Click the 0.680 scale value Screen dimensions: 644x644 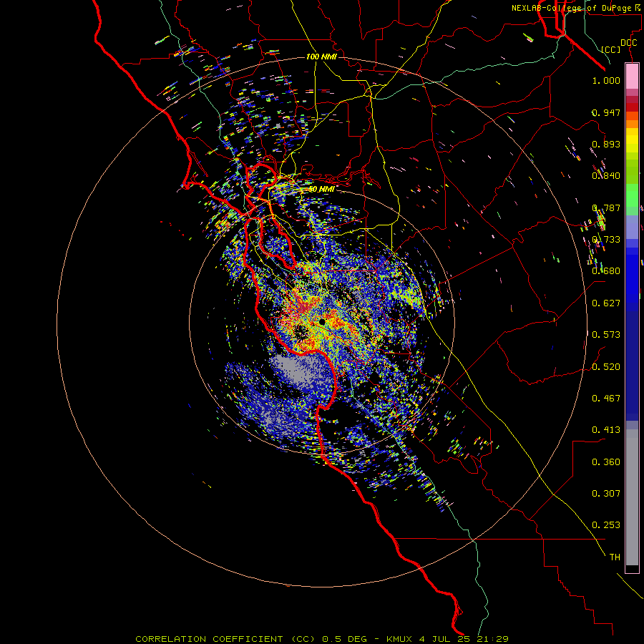coord(606,271)
